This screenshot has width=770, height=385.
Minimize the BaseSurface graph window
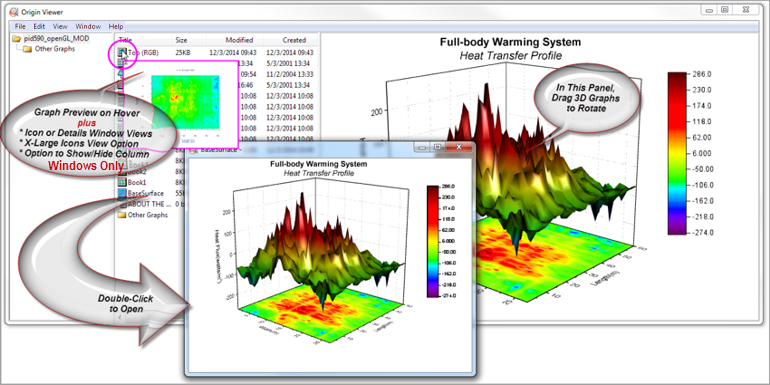[x=423, y=147]
